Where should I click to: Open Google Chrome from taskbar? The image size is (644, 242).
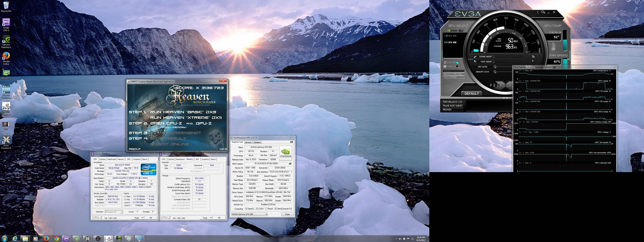tap(57, 239)
